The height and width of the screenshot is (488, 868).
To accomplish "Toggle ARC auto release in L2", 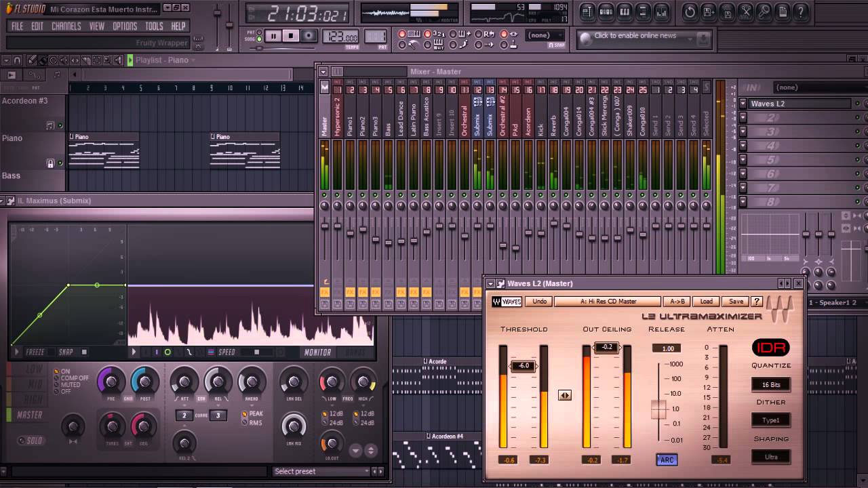I will click(x=667, y=460).
